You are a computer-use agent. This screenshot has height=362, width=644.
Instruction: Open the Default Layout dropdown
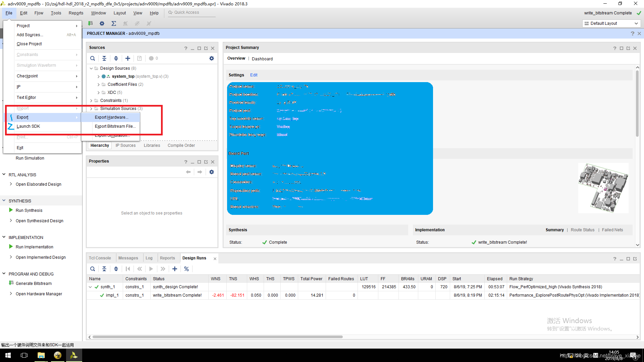click(611, 23)
